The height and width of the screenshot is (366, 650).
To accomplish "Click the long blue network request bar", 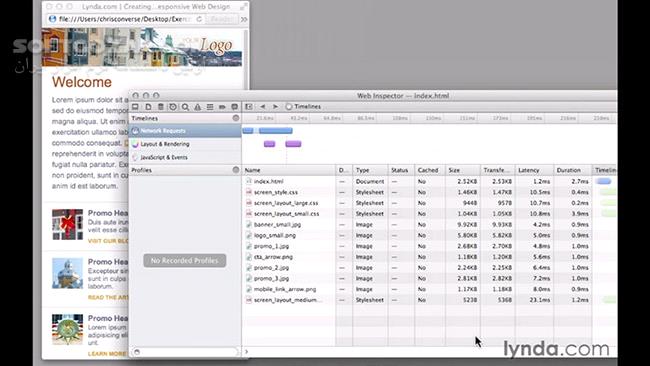I will (x=276, y=131).
